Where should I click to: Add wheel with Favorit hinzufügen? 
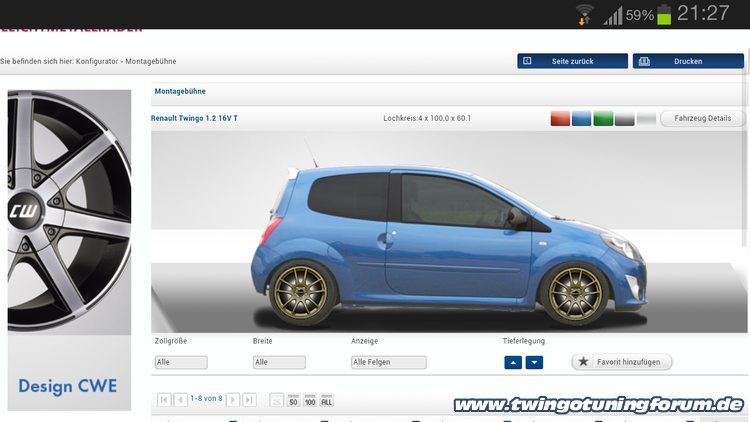pyautogui.click(x=622, y=362)
